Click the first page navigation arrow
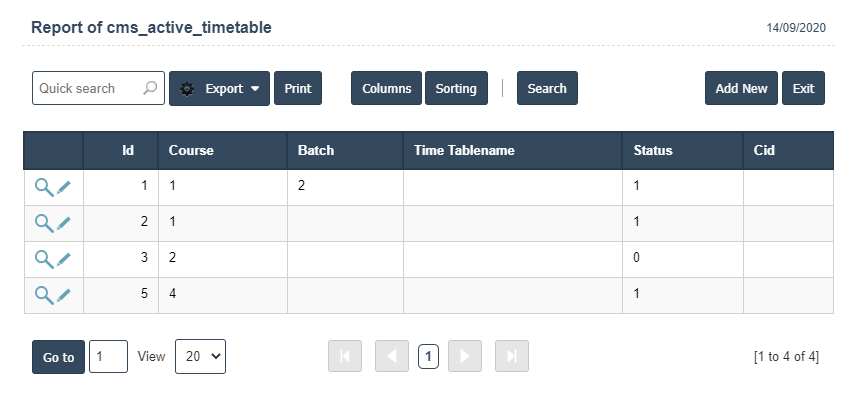 click(345, 357)
